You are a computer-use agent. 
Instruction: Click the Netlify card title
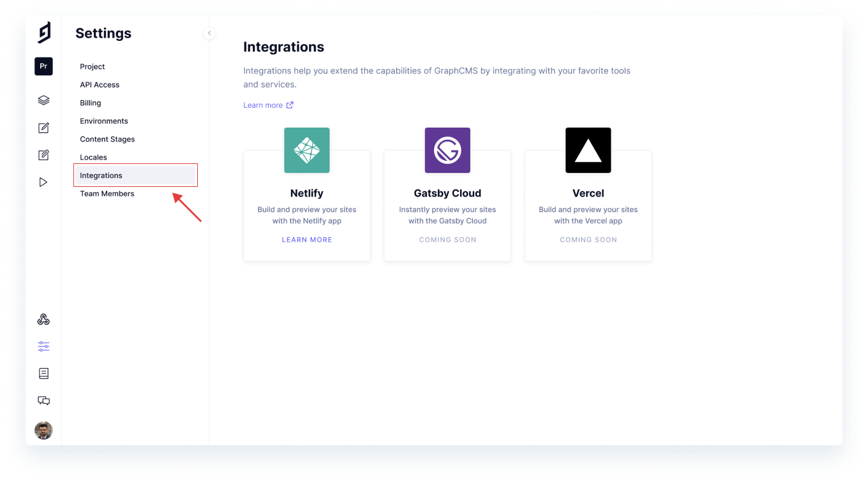tap(307, 193)
